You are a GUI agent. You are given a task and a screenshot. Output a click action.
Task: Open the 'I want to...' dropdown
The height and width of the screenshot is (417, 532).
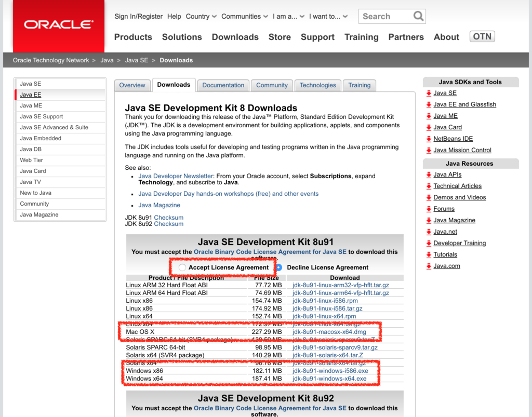[x=328, y=16]
